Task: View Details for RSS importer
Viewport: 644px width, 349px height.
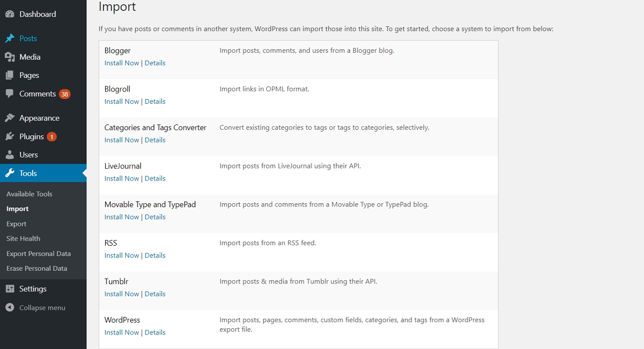Action: click(155, 256)
